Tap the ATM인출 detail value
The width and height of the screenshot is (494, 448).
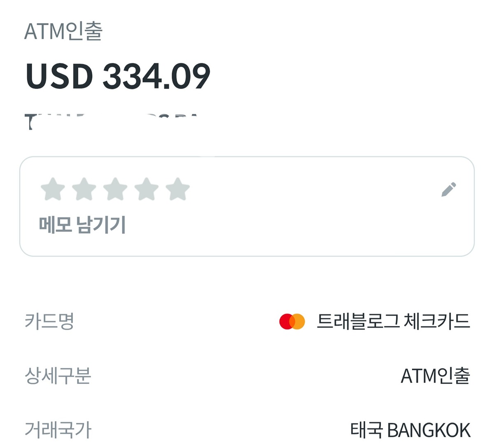click(x=436, y=376)
